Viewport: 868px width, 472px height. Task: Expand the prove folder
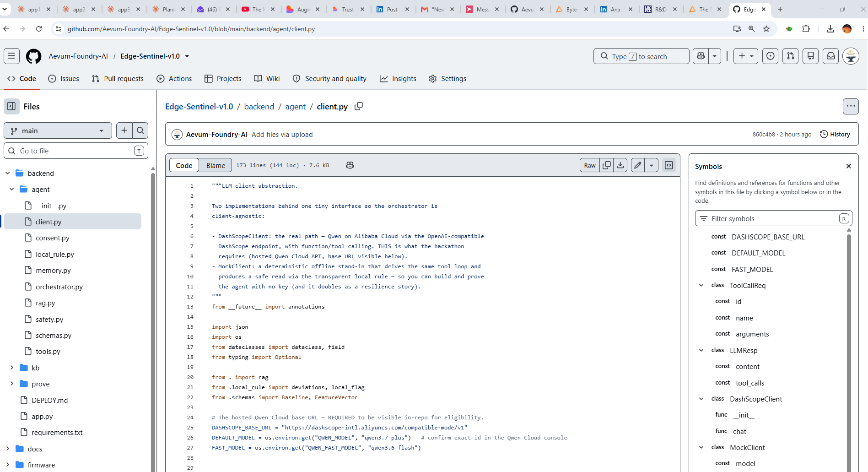(x=11, y=384)
